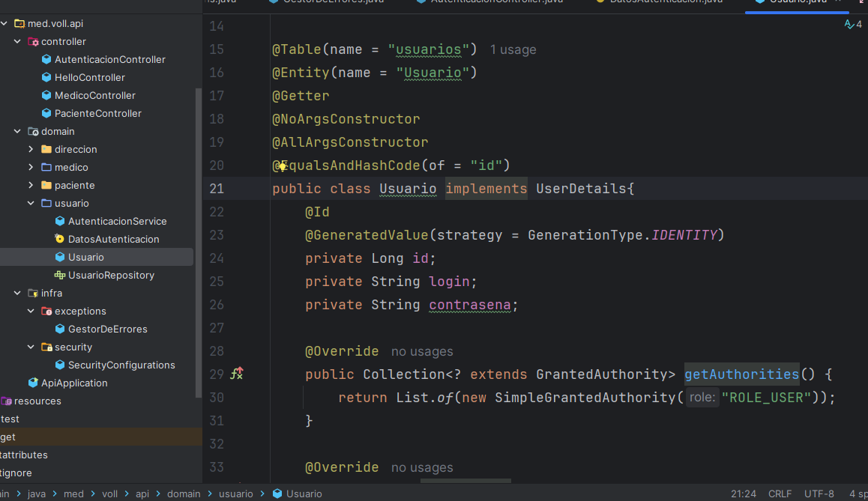Collapse the exceptions folder
This screenshot has width=868, height=501.
[x=31, y=312]
